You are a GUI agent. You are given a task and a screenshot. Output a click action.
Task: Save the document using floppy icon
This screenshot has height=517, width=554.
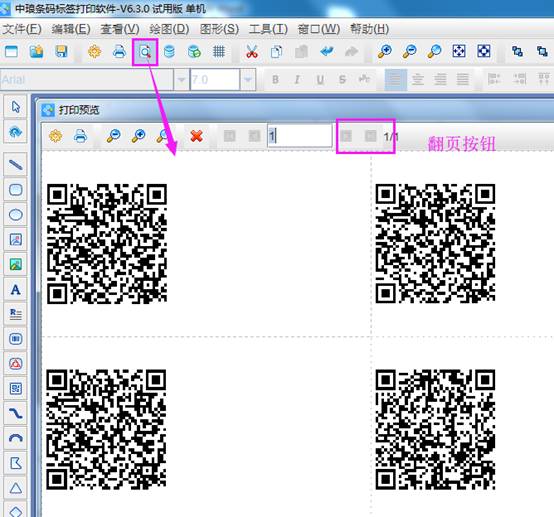61,52
